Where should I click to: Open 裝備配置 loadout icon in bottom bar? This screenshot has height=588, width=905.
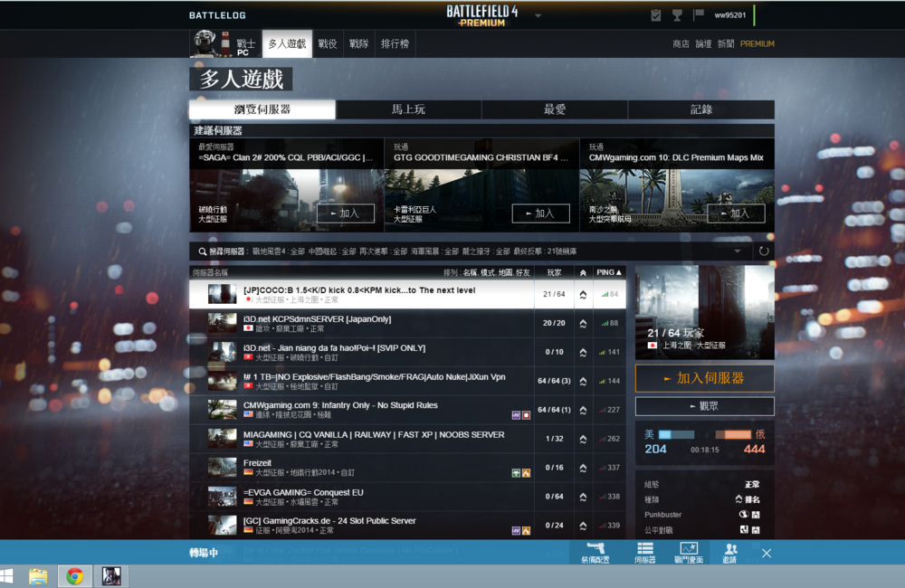(595, 553)
